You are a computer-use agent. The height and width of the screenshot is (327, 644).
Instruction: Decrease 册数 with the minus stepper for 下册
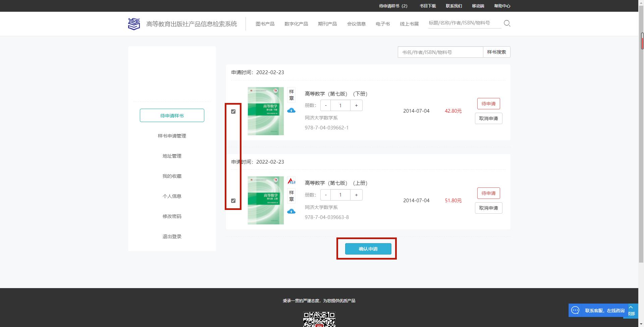click(325, 105)
